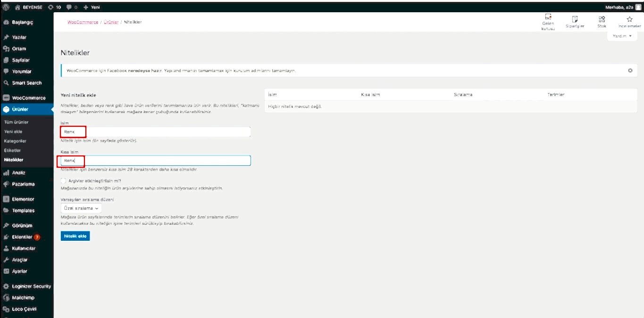Viewport: 644px width, 318px height.
Task: Click the Terimler table column header
Action: point(556,95)
